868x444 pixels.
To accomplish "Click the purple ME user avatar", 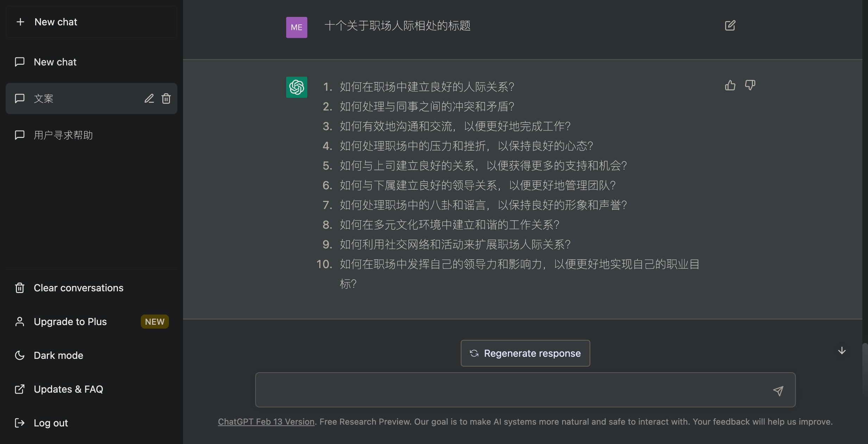I will (x=296, y=27).
